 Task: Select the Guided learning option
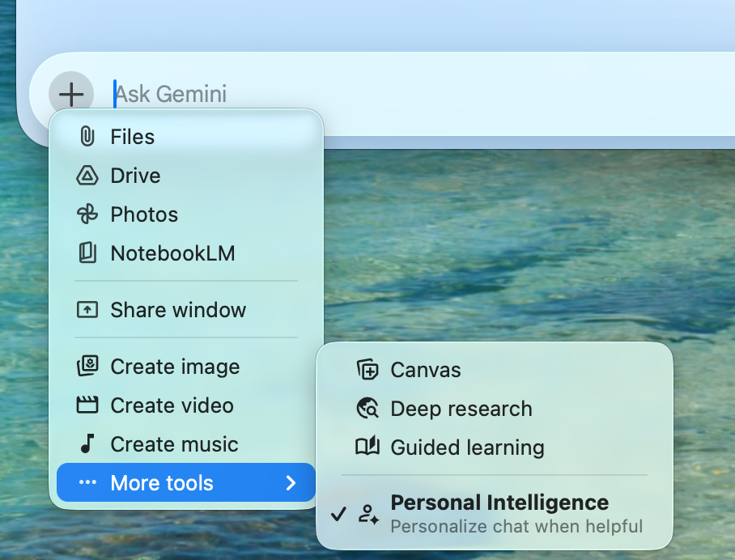tap(467, 448)
